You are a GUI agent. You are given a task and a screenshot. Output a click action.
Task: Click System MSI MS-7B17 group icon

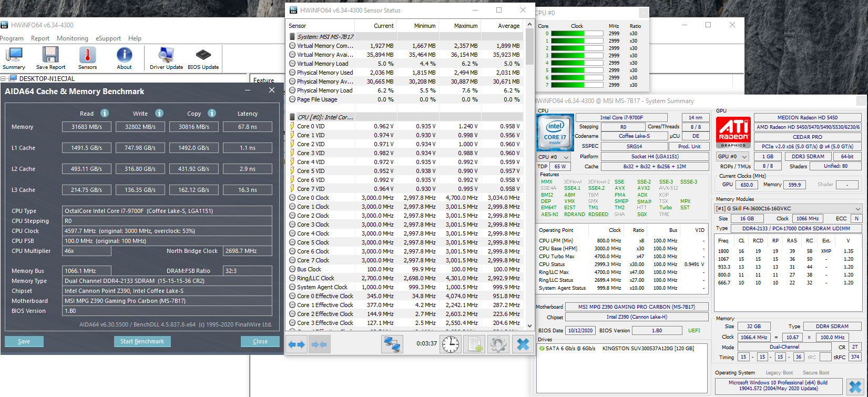pos(292,37)
